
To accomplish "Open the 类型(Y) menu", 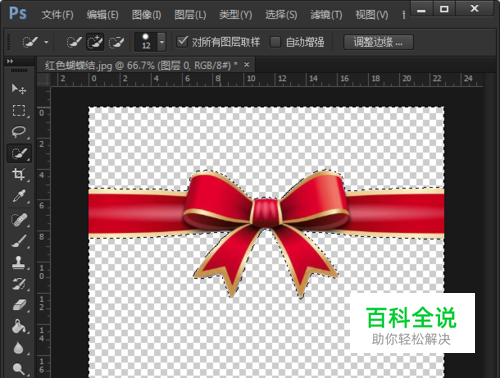I will 236,15.
